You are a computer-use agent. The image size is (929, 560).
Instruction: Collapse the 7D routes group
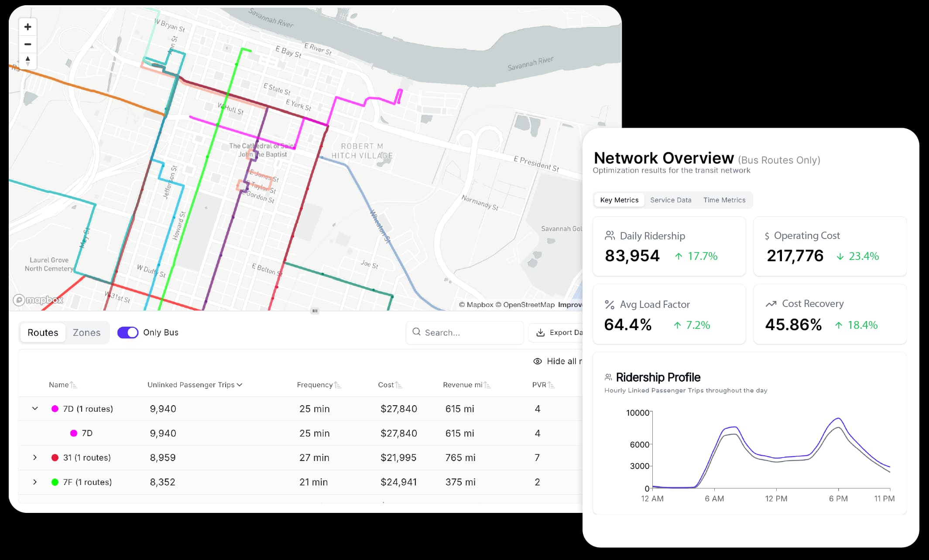pyautogui.click(x=34, y=409)
